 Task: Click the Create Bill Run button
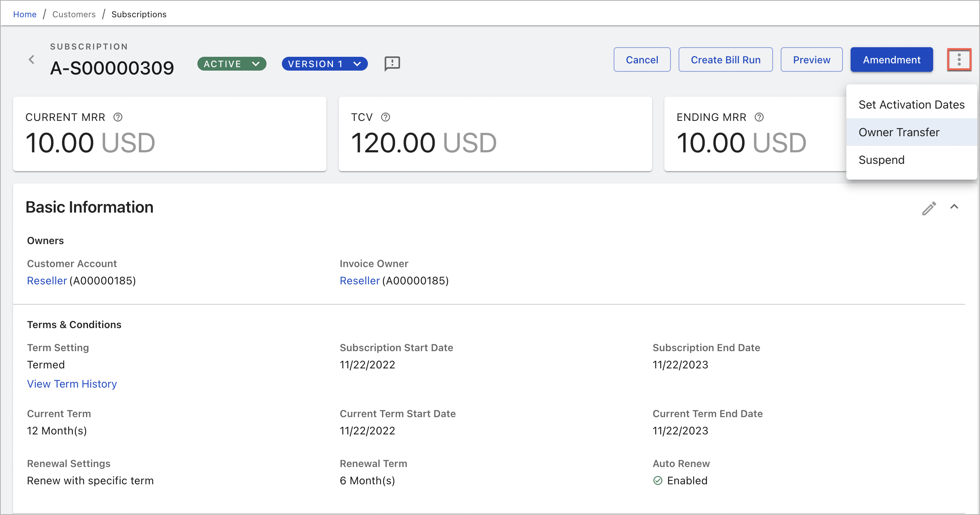pyautogui.click(x=725, y=60)
